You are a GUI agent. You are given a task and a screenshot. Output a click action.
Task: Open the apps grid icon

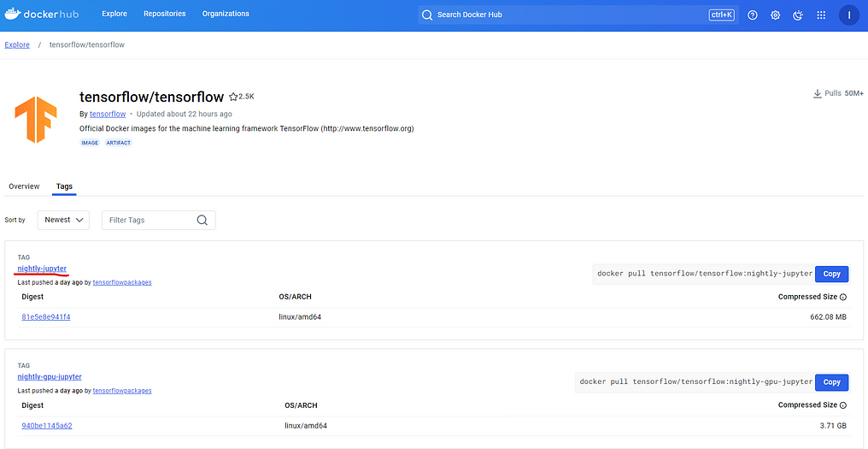point(821,15)
